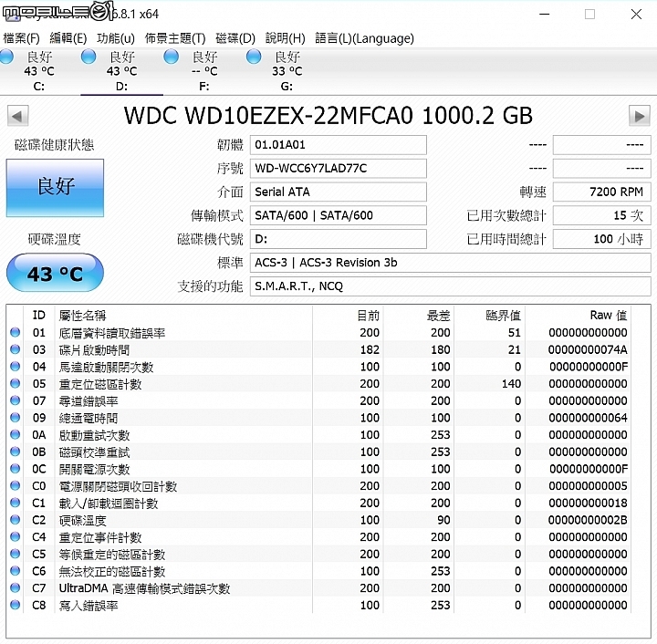Click the 目前 column header
This screenshot has width=657, height=644.
coord(348,315)
